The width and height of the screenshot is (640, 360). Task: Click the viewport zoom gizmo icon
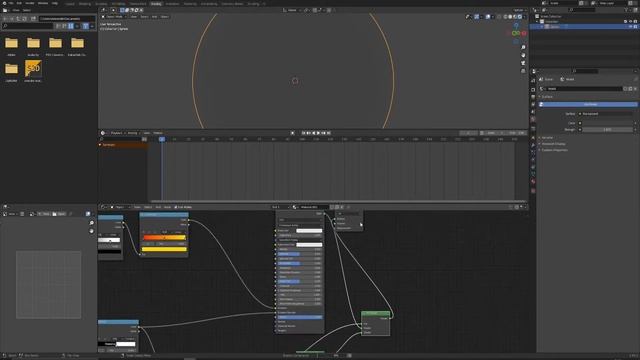[x=523, y=48]
